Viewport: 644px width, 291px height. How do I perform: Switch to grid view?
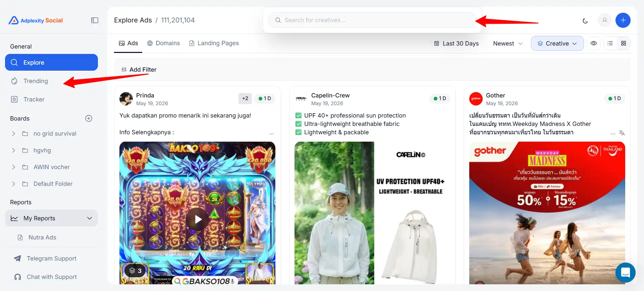pyautogui.click(x=624, y=44)
